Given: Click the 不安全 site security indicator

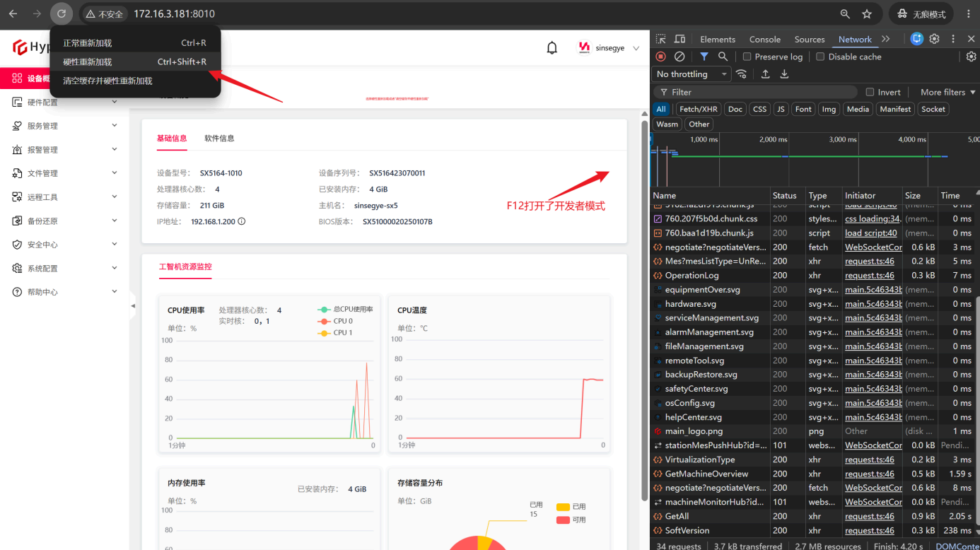Looking at the screenshot, I should tap(104, 13).
